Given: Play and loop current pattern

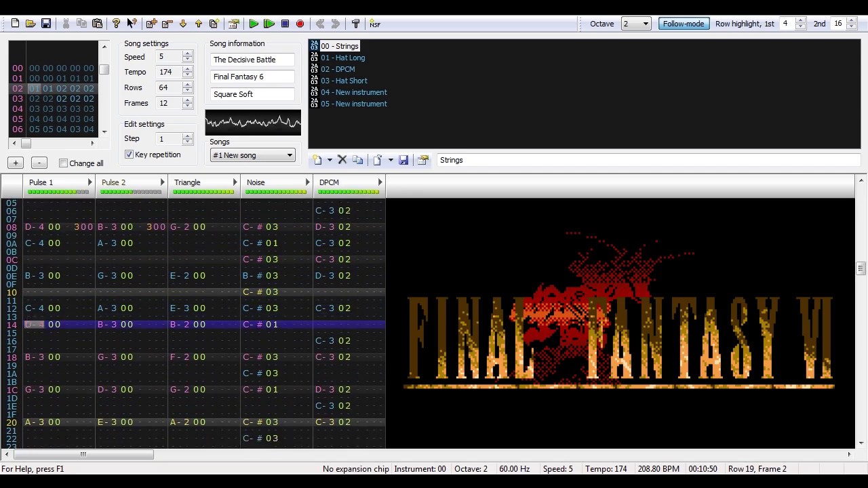Looking at the screenshot, I should coord(269,24).
